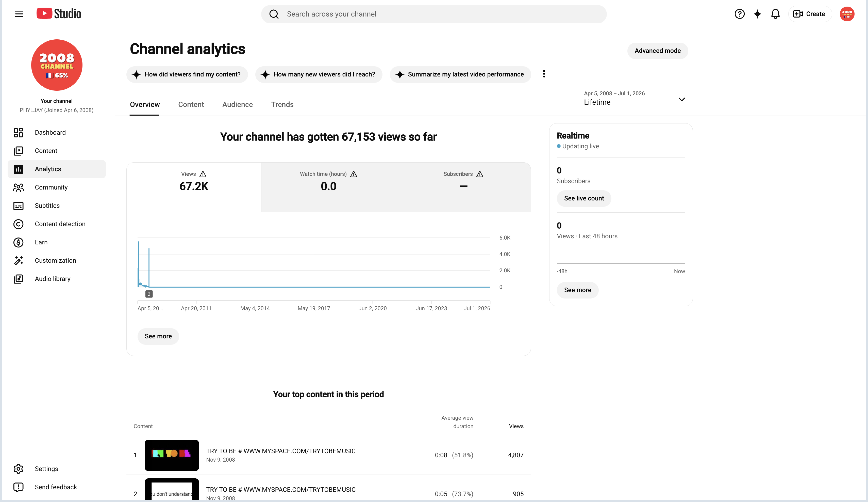Click See more in Realtime panel
Screen dimensions: 868x502
point(578,290)
